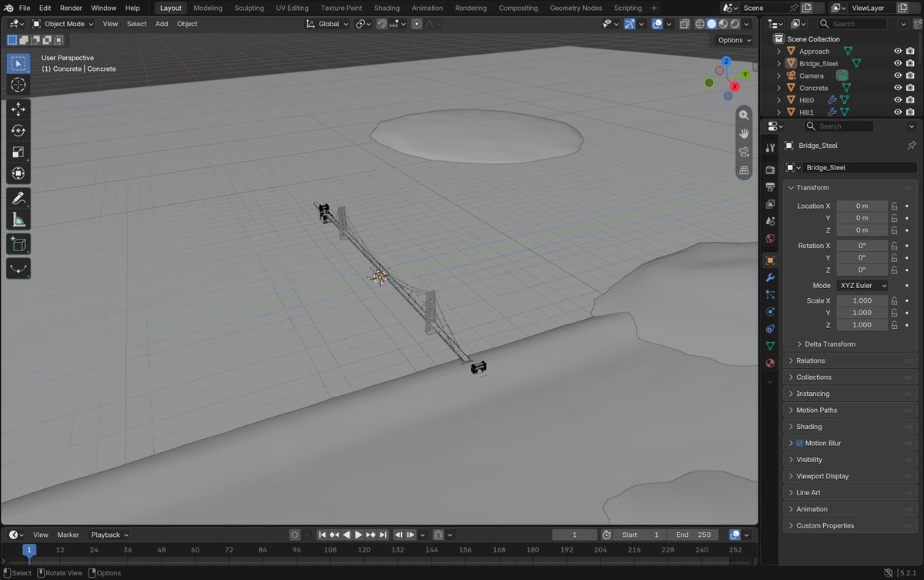
Task: Disable the Concrete object in renders
Action: click(x=909, y=88)
